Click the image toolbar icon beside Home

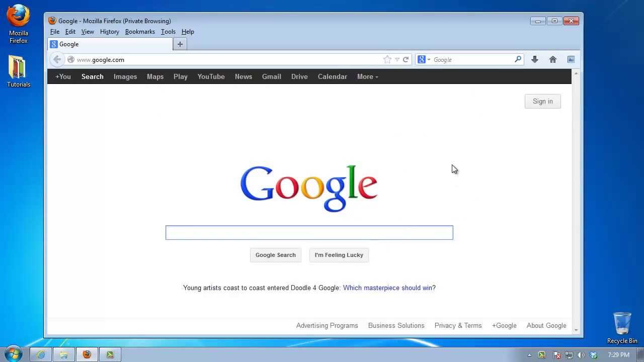(x=571, y=59)
